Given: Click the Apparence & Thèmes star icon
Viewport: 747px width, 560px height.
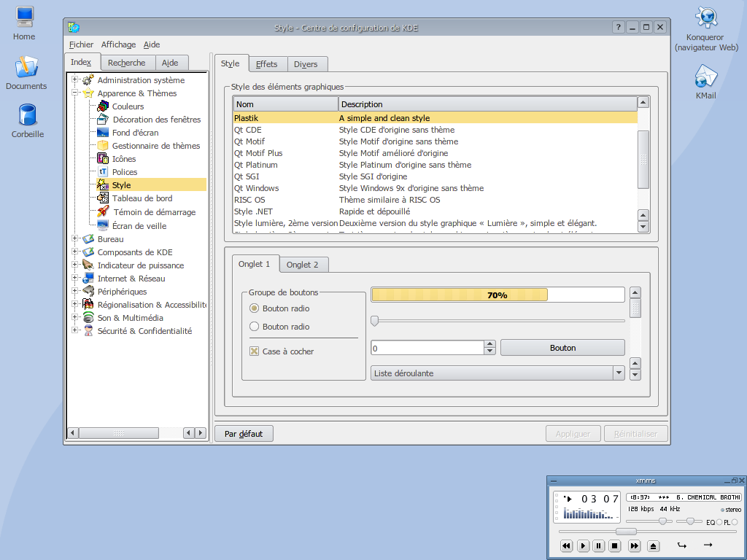Looking at the screenshot, I should [88, 93].
